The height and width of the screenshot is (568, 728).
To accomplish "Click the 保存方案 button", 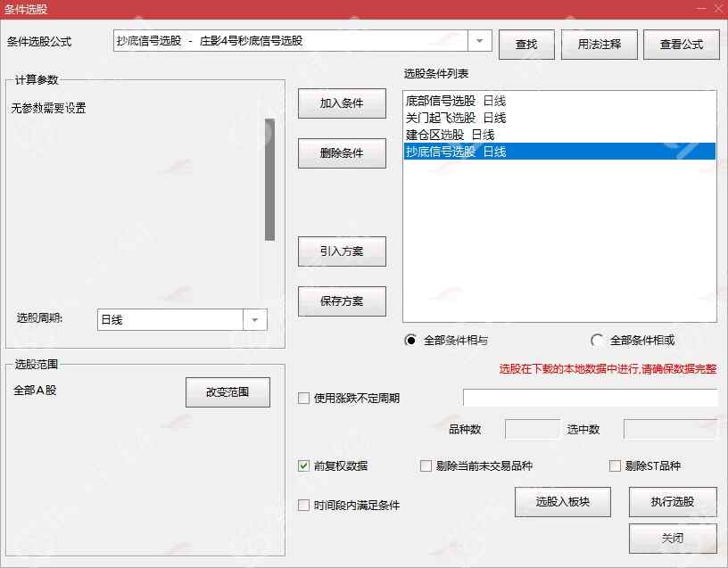I will (x=342, y=301).
